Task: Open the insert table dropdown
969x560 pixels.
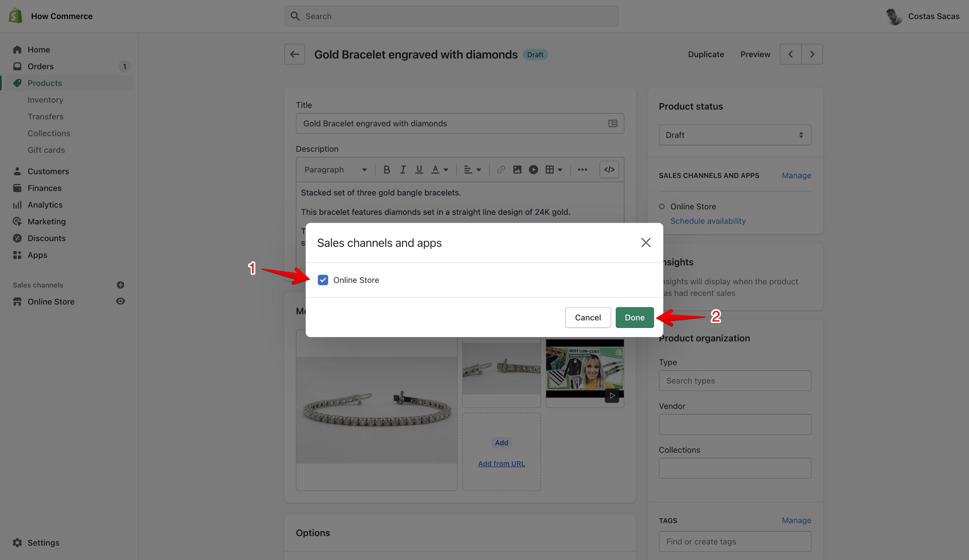Action: click(554, 170)
